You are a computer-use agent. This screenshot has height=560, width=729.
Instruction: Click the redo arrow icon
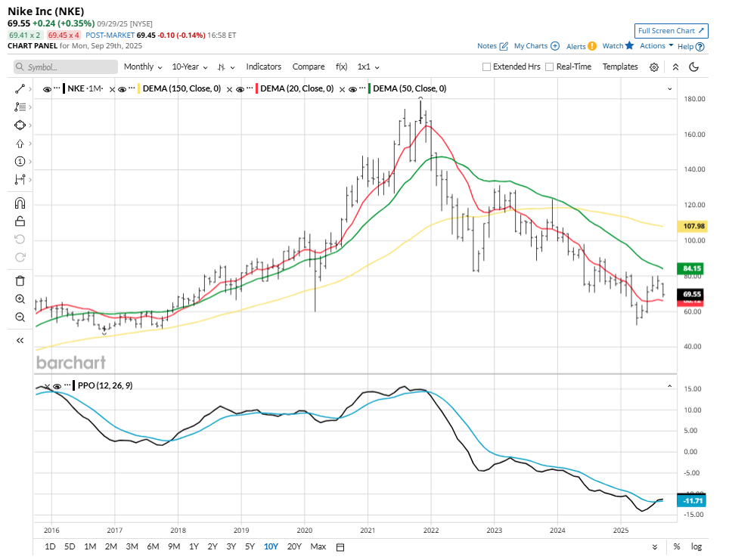(20, 258)
